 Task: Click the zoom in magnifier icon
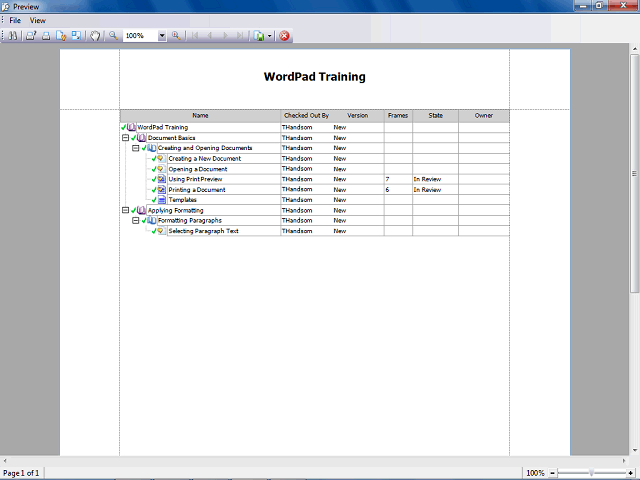176,36
